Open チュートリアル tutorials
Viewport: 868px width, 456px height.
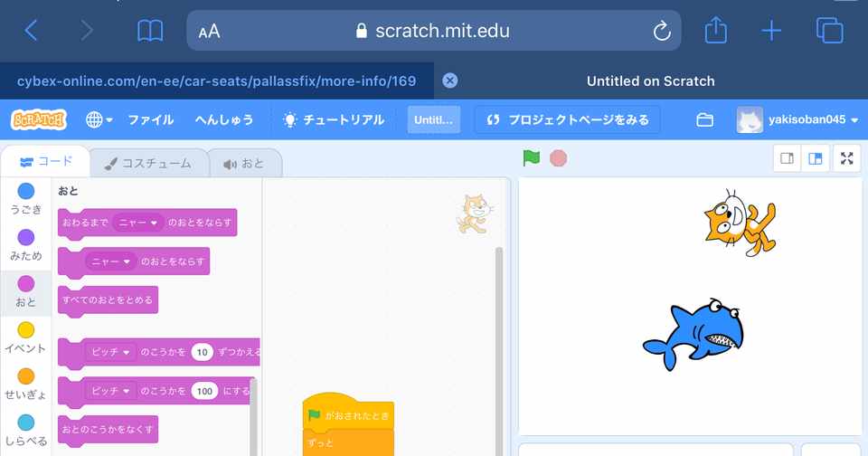point(334,119)
